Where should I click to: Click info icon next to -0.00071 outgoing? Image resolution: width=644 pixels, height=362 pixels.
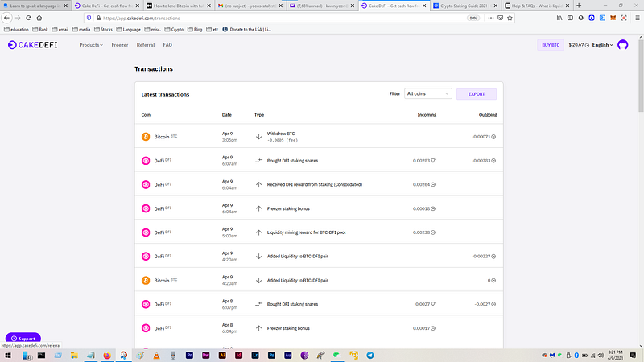click(493, 137)
